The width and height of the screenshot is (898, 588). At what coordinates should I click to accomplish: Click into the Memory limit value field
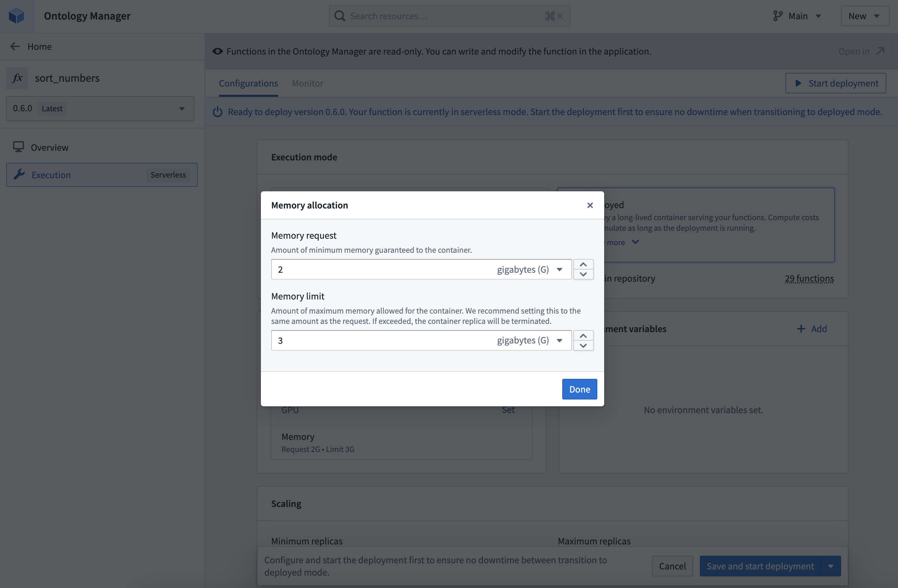point(377,340)
